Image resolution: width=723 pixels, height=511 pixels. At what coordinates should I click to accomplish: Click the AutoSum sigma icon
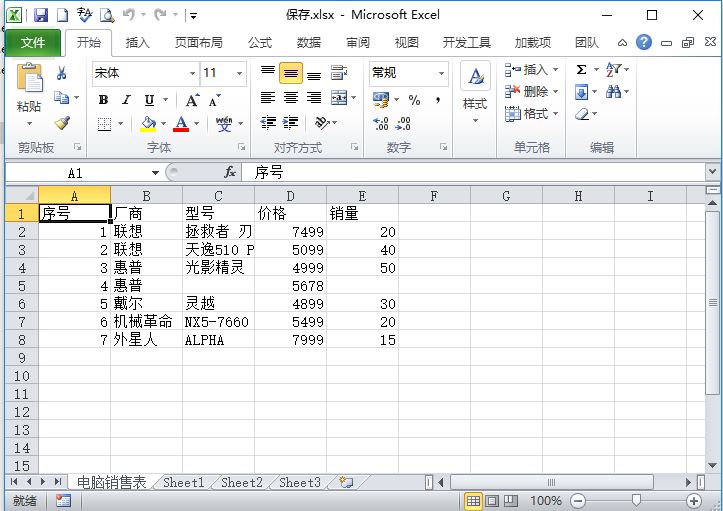581,70
